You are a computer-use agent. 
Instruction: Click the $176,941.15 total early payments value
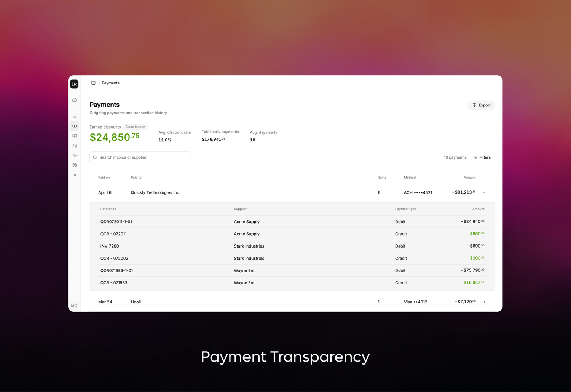point(213,140)
